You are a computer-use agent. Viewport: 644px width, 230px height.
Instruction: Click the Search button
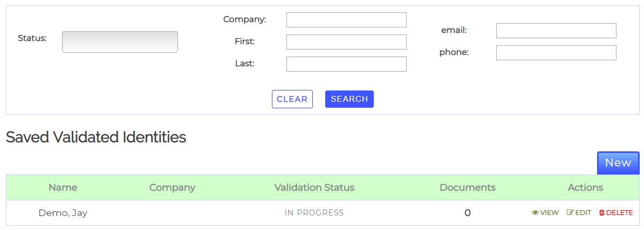coord(349,99)
